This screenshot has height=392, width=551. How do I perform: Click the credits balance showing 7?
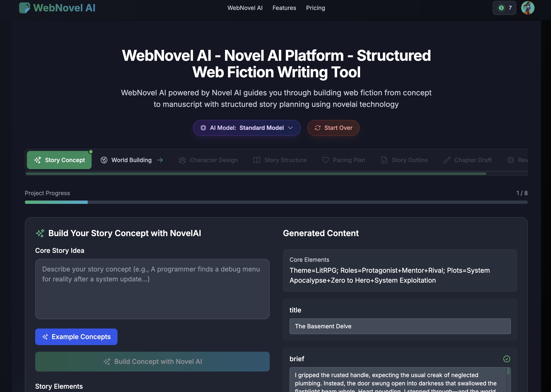[x=504, y=8]
